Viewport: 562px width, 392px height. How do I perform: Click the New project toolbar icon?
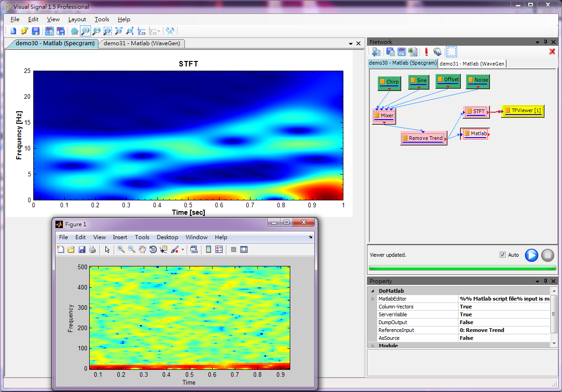[x=13, y=31]
